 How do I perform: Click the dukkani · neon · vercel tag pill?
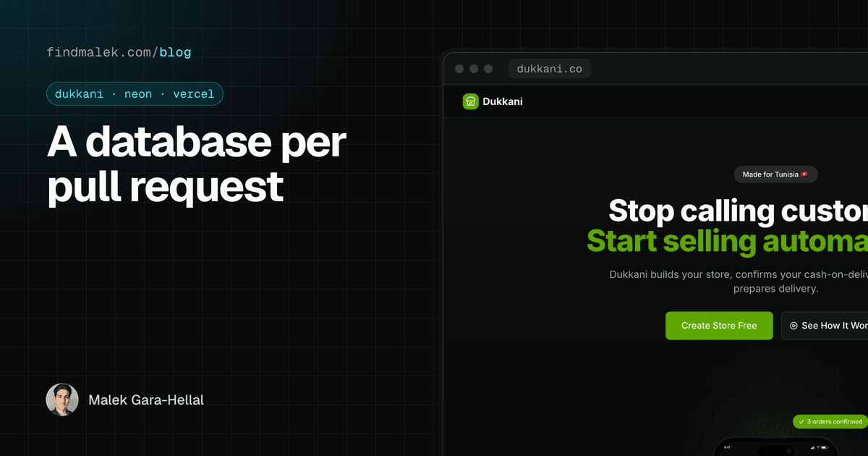coord(135,94)
